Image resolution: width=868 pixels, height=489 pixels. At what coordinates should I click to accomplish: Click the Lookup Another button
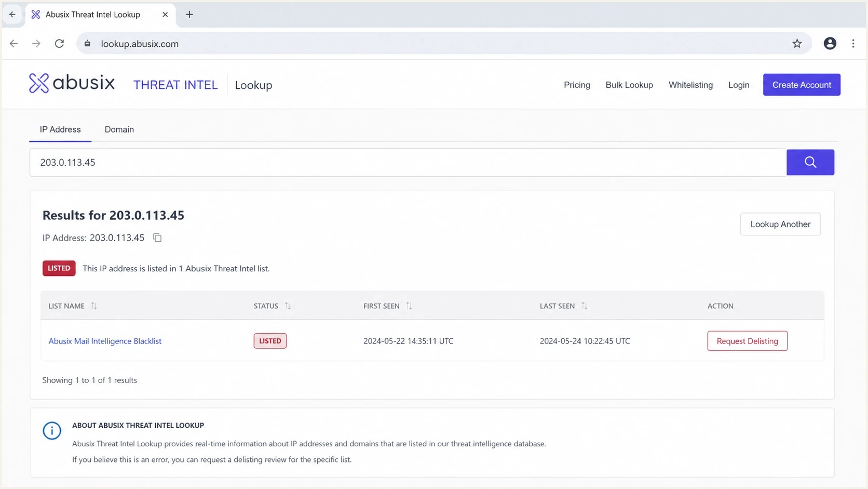point(780,224)
